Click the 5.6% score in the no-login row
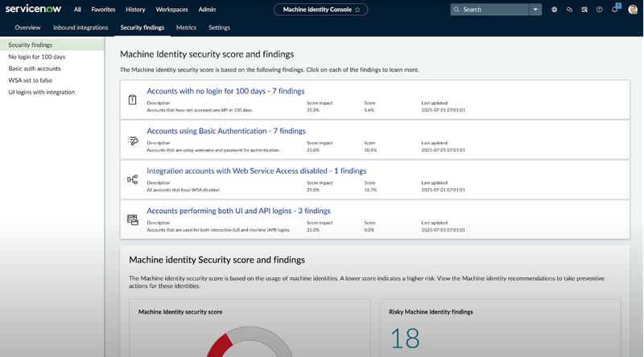The height and width of the screenshot is (357, 644). pyautogui.click(x=369, y=110)
